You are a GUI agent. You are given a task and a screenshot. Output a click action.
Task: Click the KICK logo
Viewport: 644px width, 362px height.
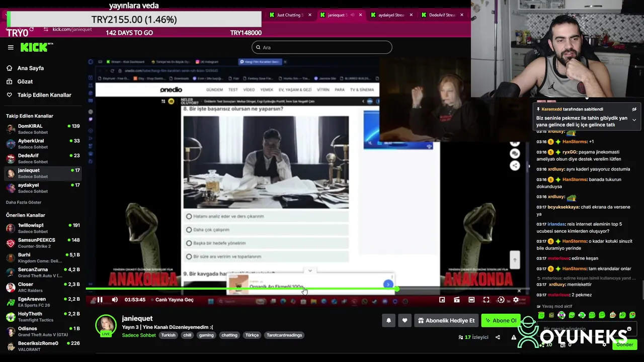coord(37,47)
